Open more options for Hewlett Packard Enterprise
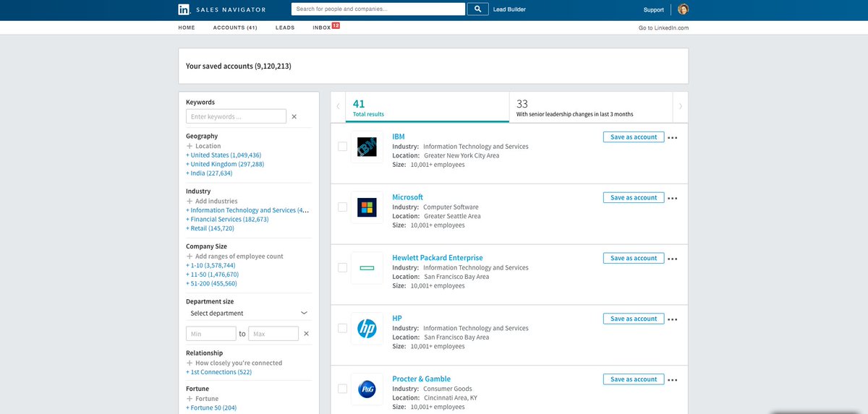 pos(673,259)
